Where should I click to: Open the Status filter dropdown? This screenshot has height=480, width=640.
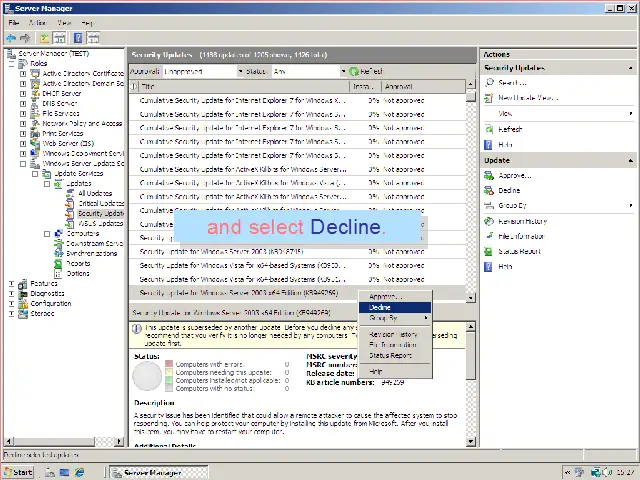pyautogui.click(x=343, y=71)
